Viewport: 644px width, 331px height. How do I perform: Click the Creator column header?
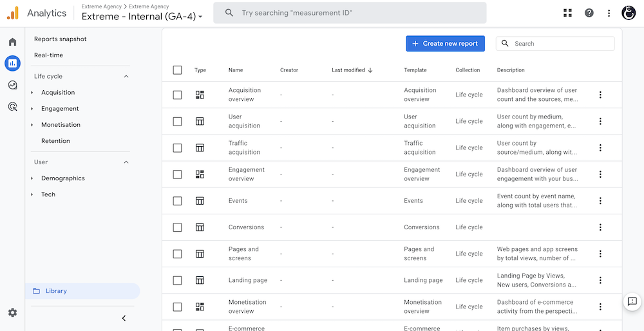(289, 70)
